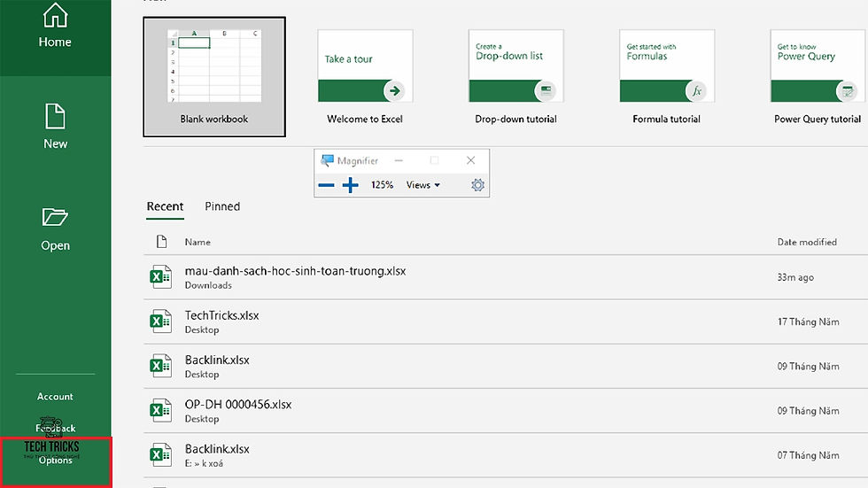Click the file type icon column header
The image size is (868, 488).
click(x=161, y=242)
